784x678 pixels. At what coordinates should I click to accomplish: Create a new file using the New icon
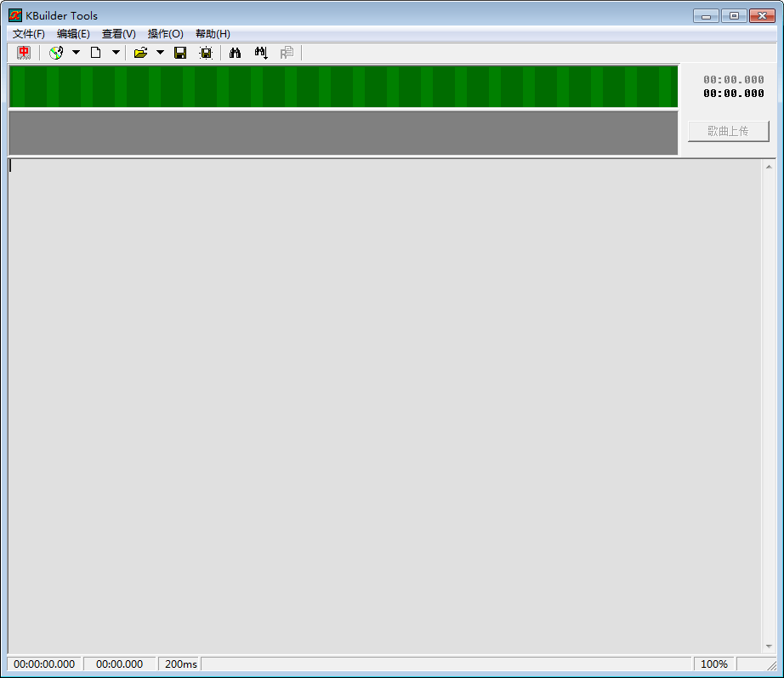pos(97,52)
